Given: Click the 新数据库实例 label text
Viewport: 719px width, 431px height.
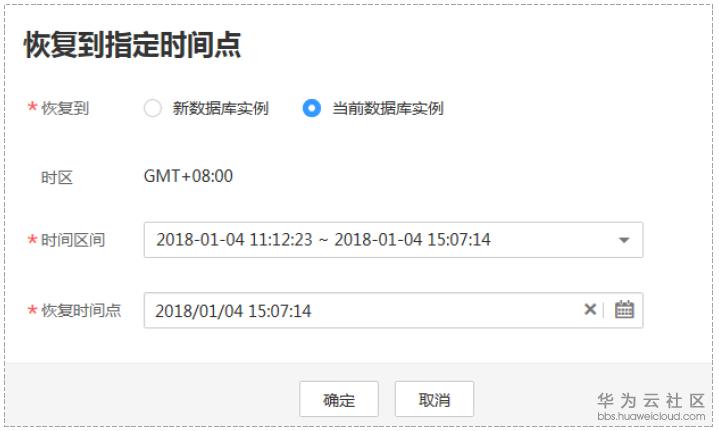Looking at the screenshot, I should coord(220,109).
